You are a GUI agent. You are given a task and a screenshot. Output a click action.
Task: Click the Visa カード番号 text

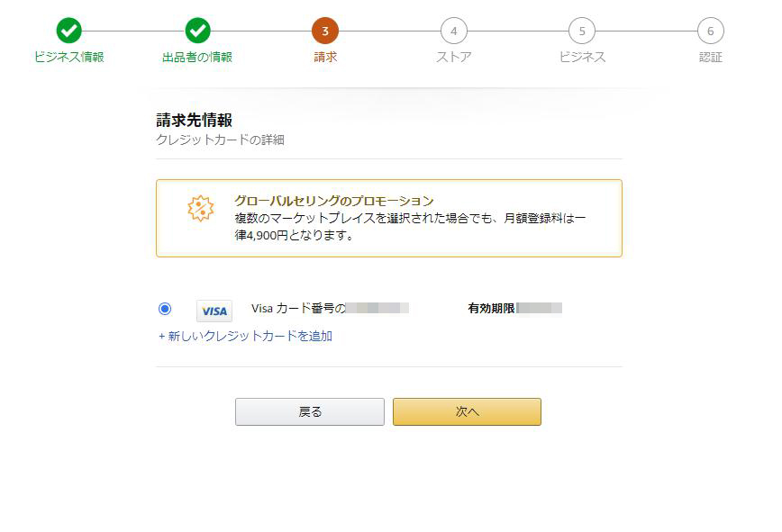tap(298, 309)
